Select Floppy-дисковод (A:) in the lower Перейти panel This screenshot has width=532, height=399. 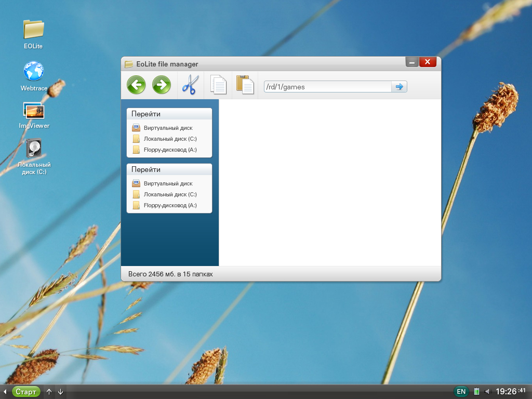point(170,205)
